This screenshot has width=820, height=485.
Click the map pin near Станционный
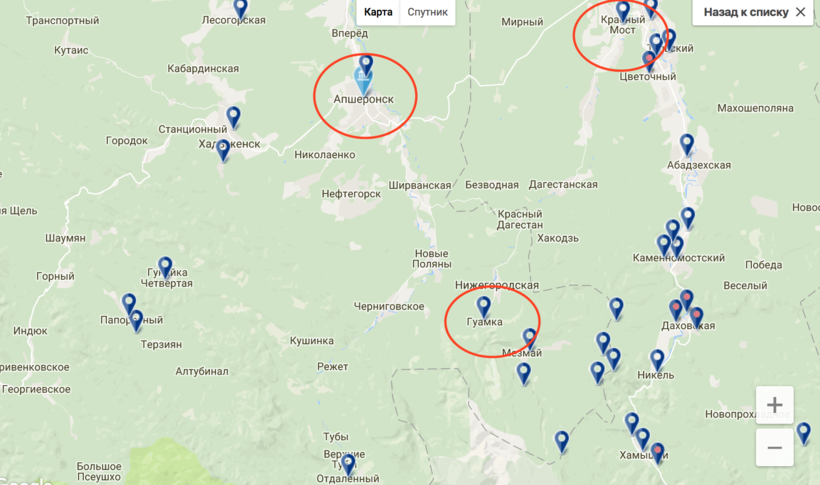click(233, 117)
